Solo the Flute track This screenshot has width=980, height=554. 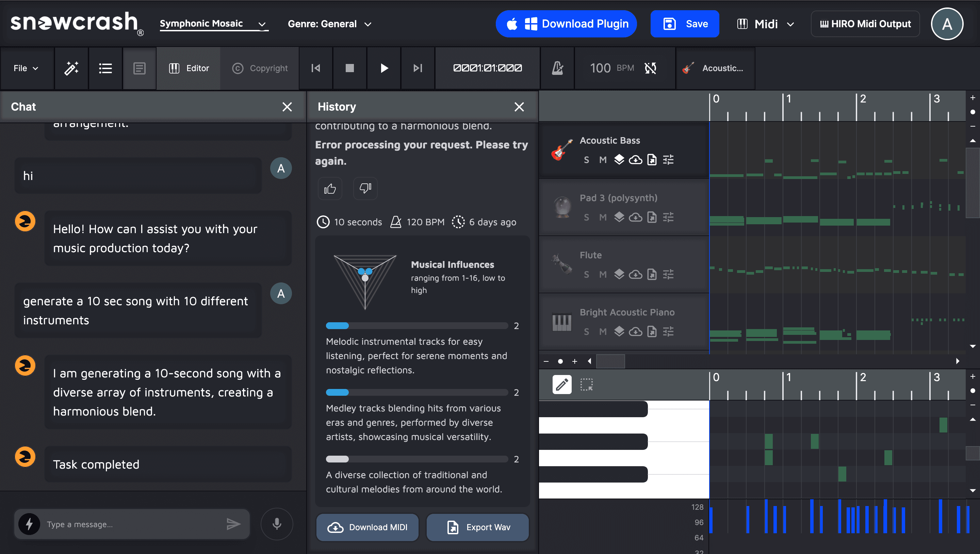pyautogui.click(x=586, y=274)
